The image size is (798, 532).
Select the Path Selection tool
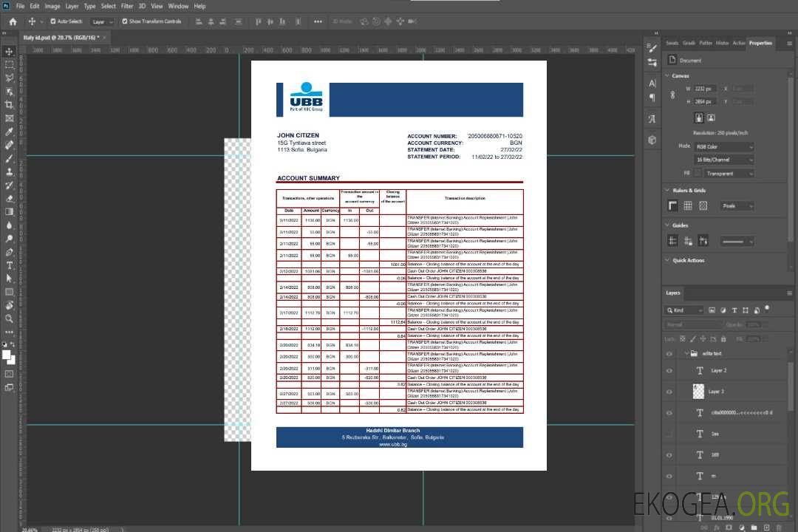tap(9, 279)
